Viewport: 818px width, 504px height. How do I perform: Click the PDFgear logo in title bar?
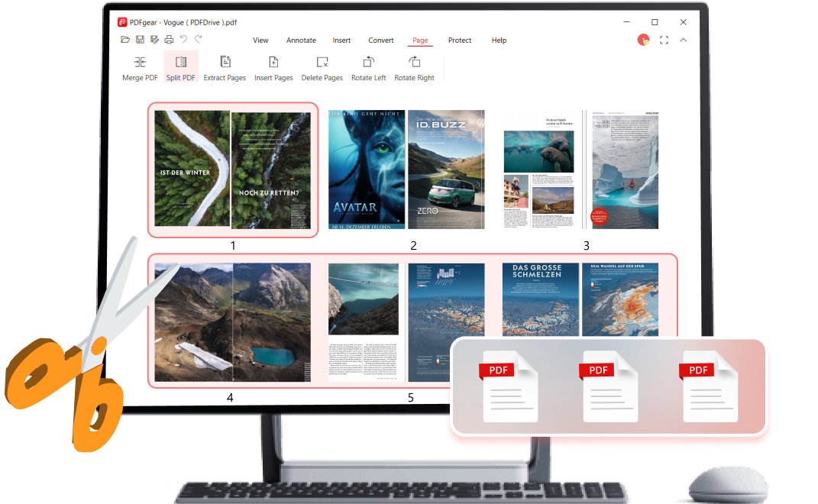122,22
